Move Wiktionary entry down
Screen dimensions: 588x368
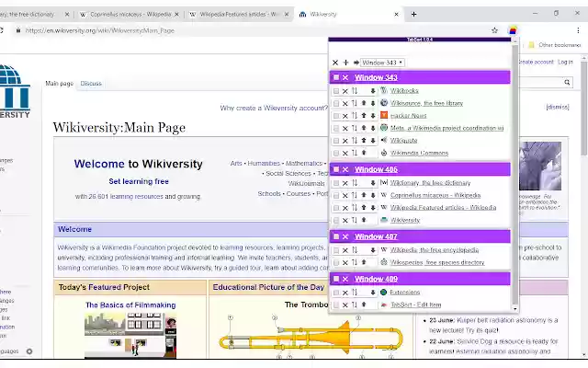click(373, 183)
